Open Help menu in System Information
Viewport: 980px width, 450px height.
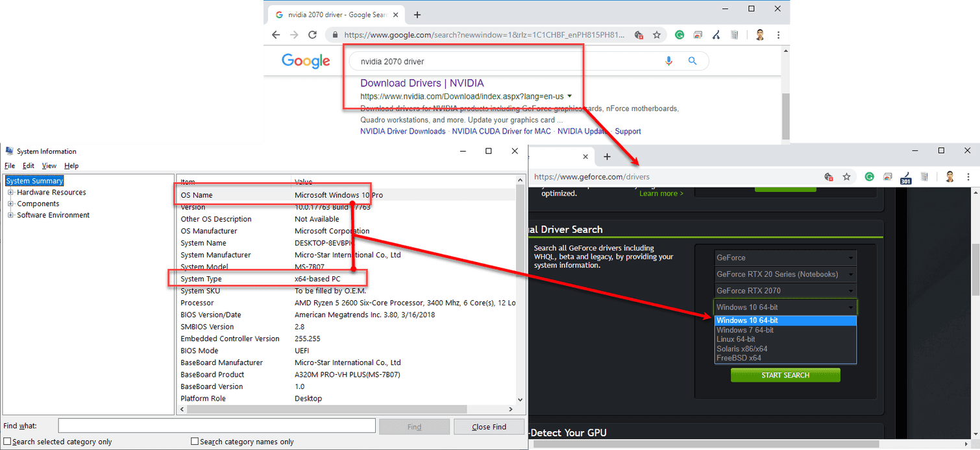click(71, 166)
